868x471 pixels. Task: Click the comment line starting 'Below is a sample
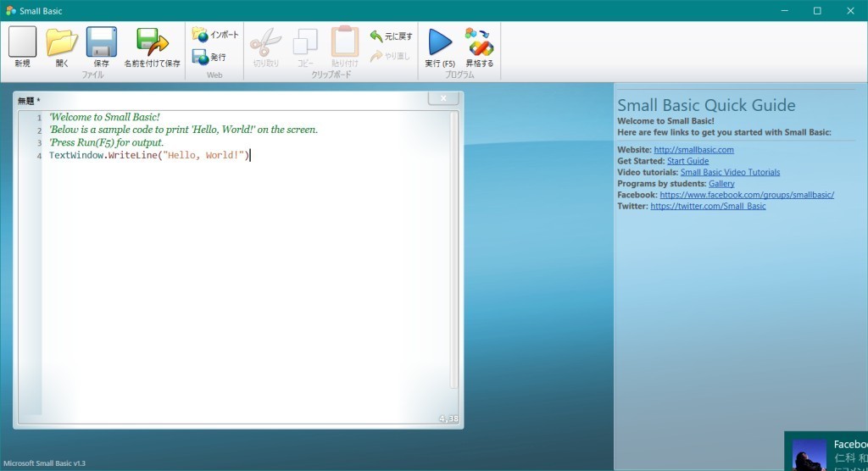click(x=183, y=130)
